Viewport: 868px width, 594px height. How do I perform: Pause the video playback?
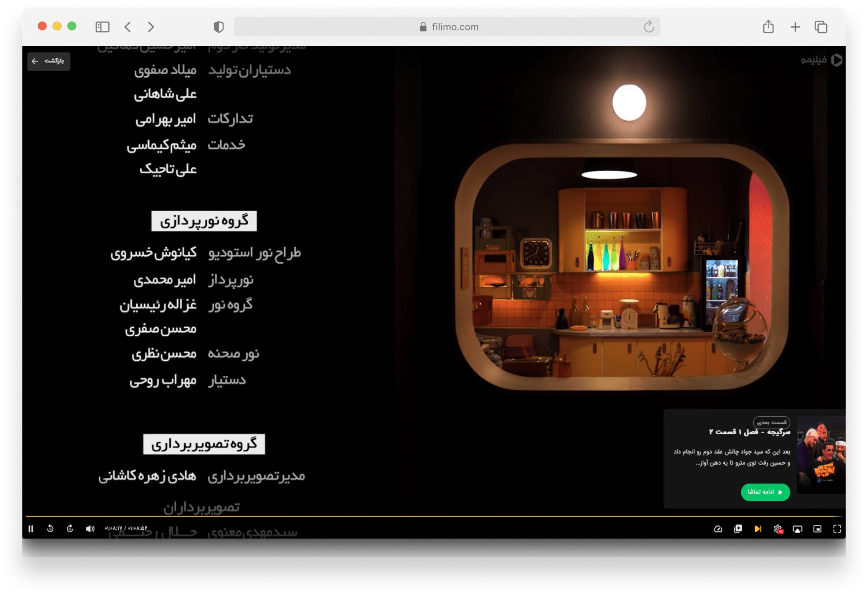(31, 528)
